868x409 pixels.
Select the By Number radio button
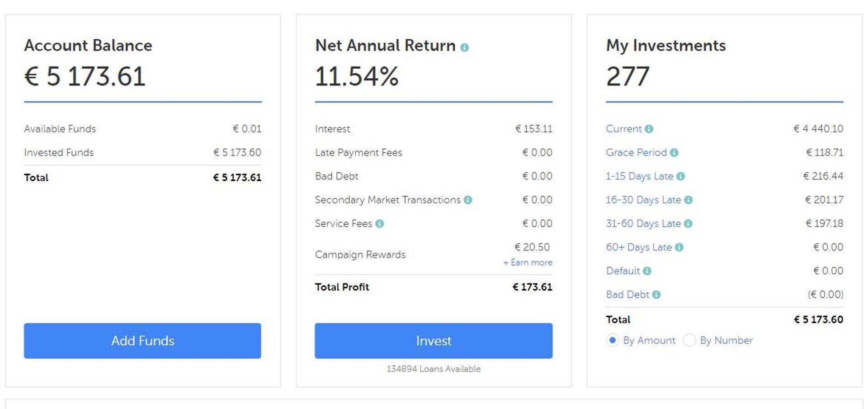(x=689, y=340)
